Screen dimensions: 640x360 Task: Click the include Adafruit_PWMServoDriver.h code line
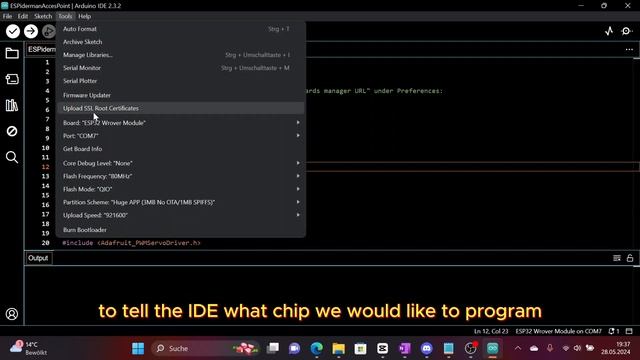(x=131, y=243)
